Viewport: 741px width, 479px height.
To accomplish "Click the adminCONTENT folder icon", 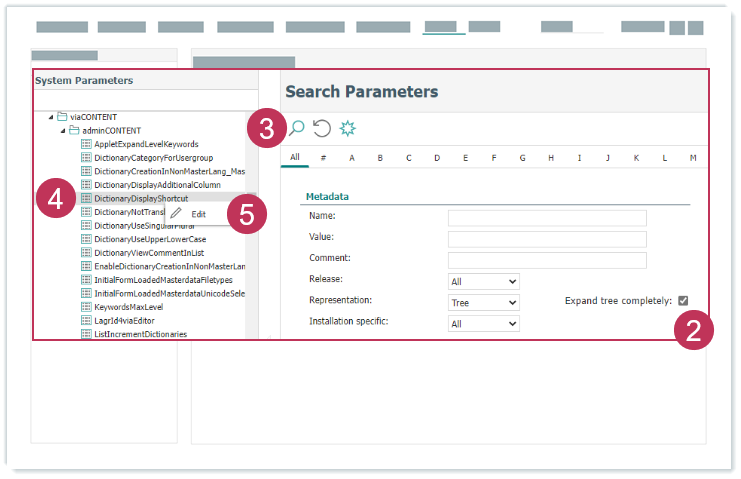I will pos(74,131).
